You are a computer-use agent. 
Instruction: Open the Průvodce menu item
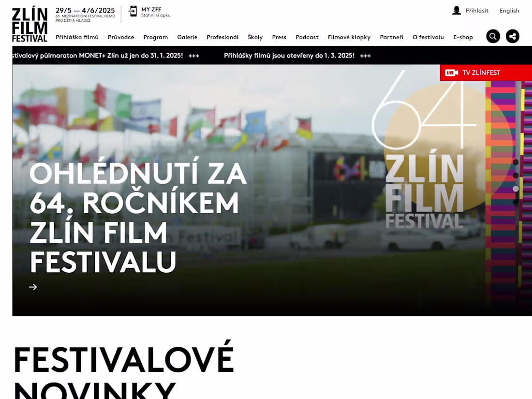[121, 37]
